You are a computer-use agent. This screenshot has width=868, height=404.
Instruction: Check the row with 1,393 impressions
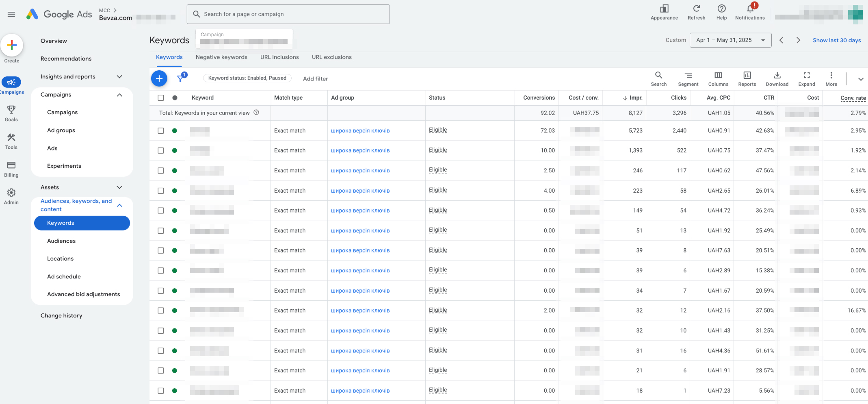pos(161,151)
